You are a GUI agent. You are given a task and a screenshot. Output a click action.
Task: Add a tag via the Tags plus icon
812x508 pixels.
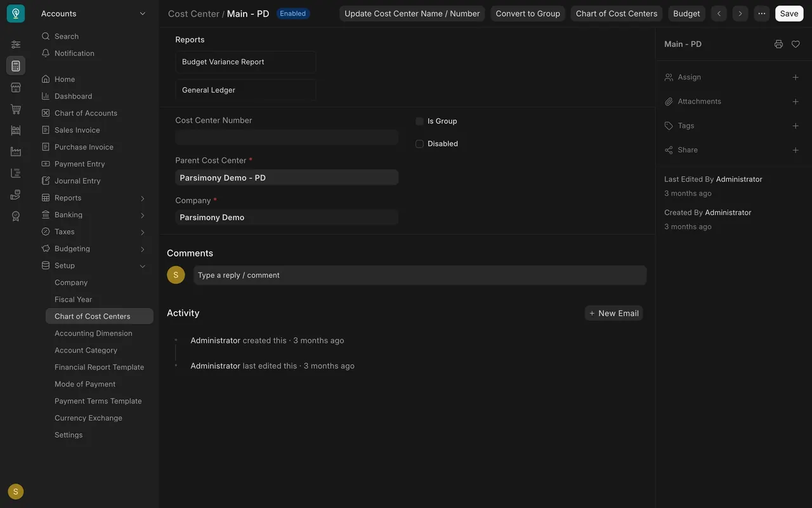tap(796, 126)
